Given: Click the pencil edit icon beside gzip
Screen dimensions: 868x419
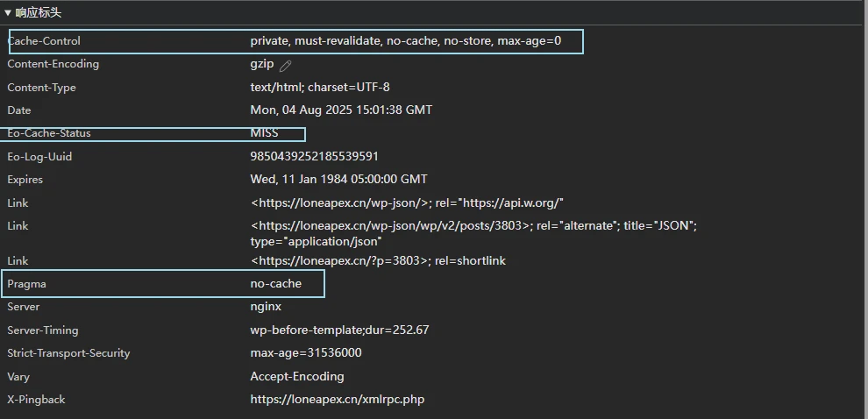Looking at the screenshot, I should 286,66.
